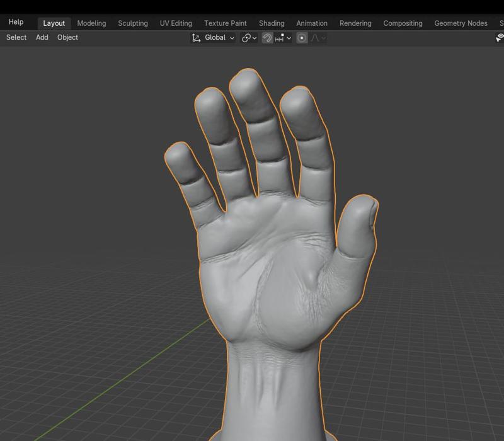Open the Select menu
Screen dimensions: 504x441
16,37
